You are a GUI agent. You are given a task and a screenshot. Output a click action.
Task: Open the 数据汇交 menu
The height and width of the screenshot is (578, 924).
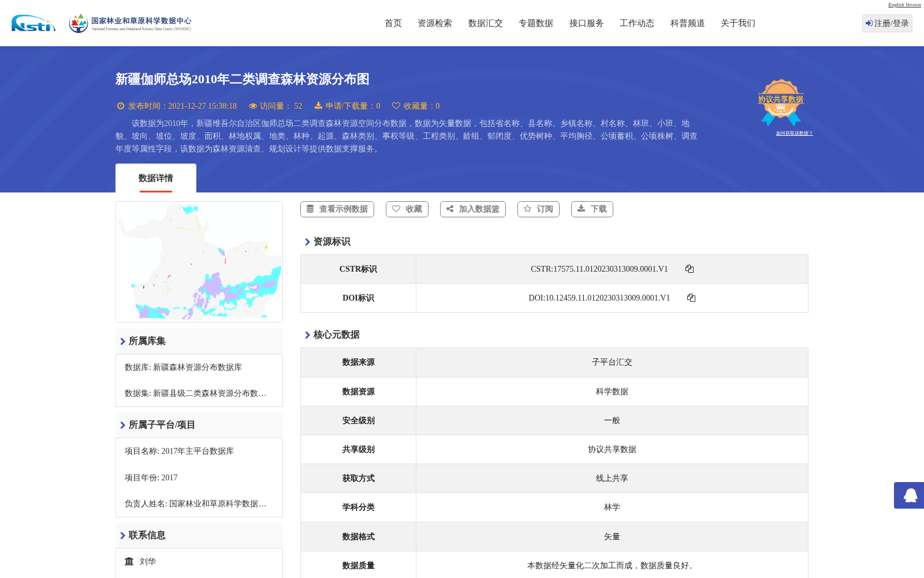tap(486, 23)
